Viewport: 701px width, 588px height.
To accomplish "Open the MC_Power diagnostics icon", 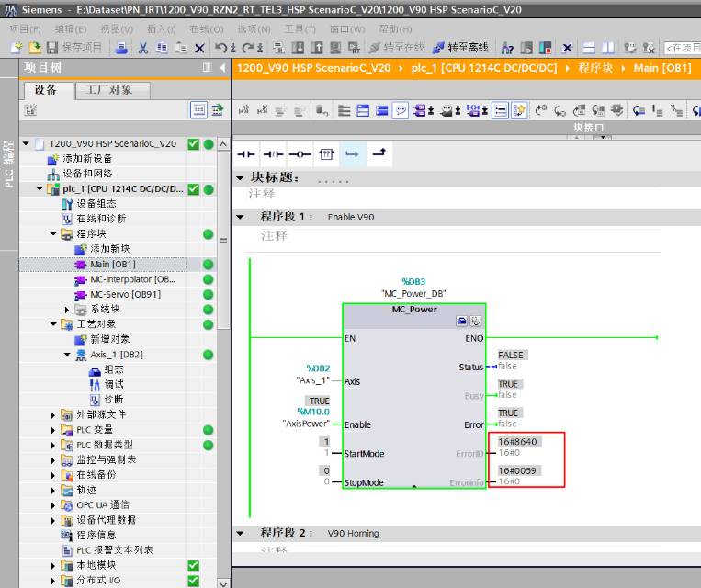I will click(476, 321).
